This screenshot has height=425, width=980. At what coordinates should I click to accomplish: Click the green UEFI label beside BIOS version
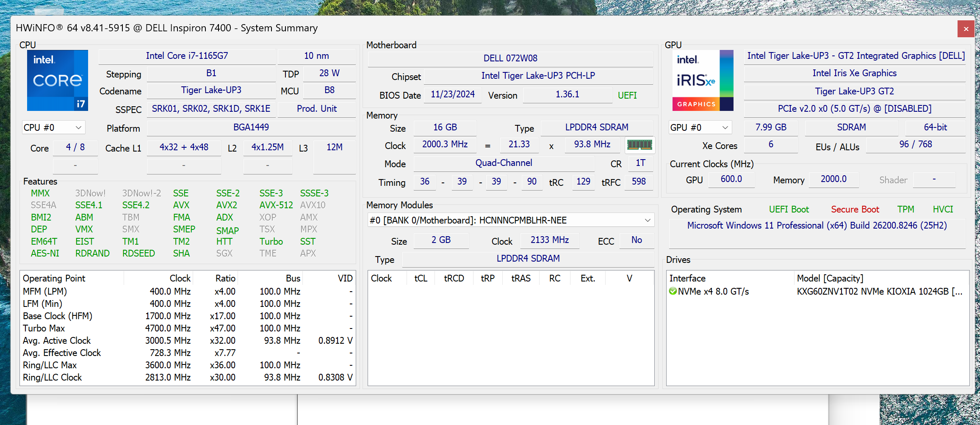coord(627,96)
